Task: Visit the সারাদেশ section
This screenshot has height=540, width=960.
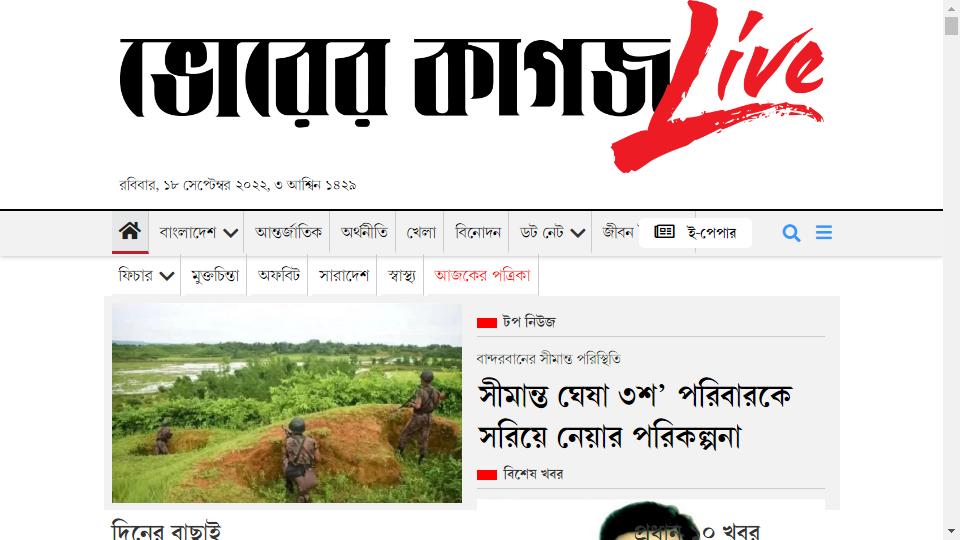Action: (x=343, y=276)
